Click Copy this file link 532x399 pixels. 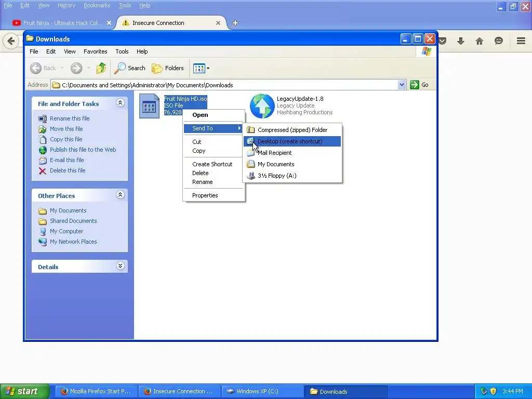point(66,139)
